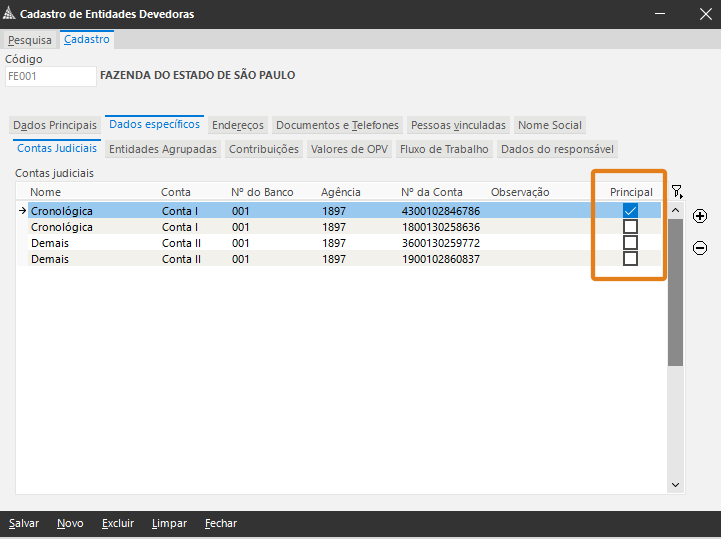Click the Observação column header
The image size is (721, 539).
[x=520, y=192]
